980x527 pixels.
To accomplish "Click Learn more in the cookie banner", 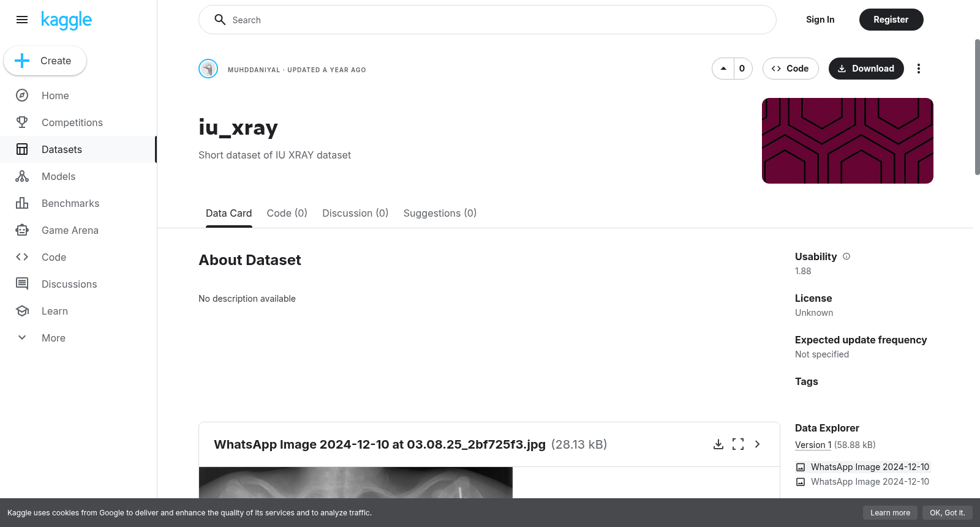I will 890,513.
